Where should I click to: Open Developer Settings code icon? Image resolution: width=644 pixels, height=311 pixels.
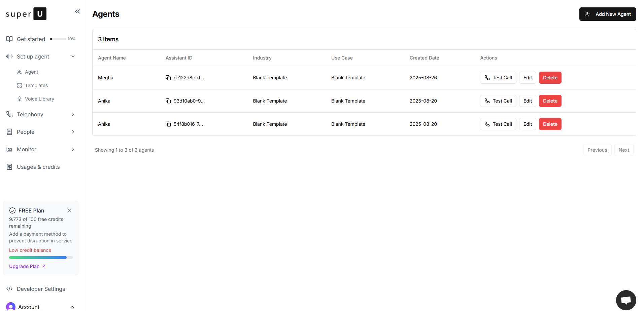(9, 289)
